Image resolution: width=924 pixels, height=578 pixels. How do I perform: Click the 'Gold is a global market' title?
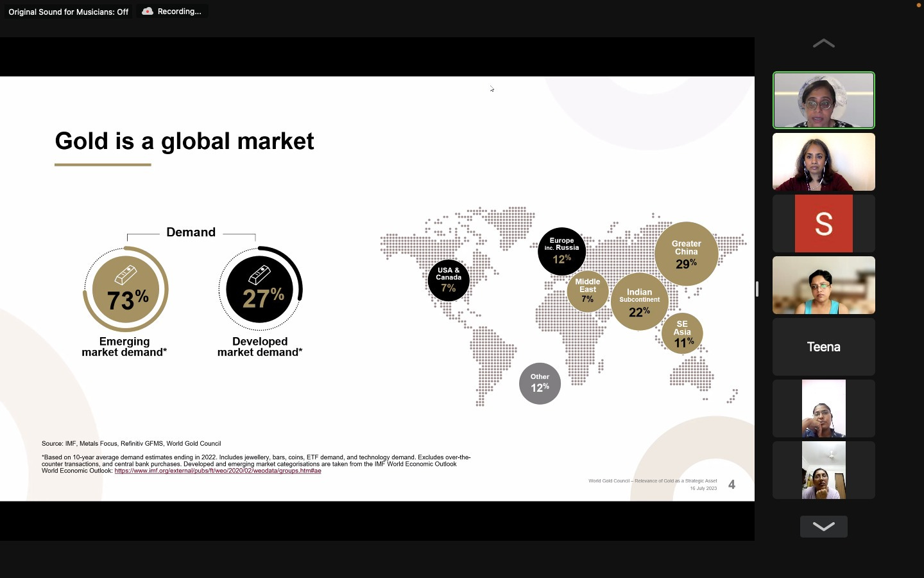[x=184, y=141]
